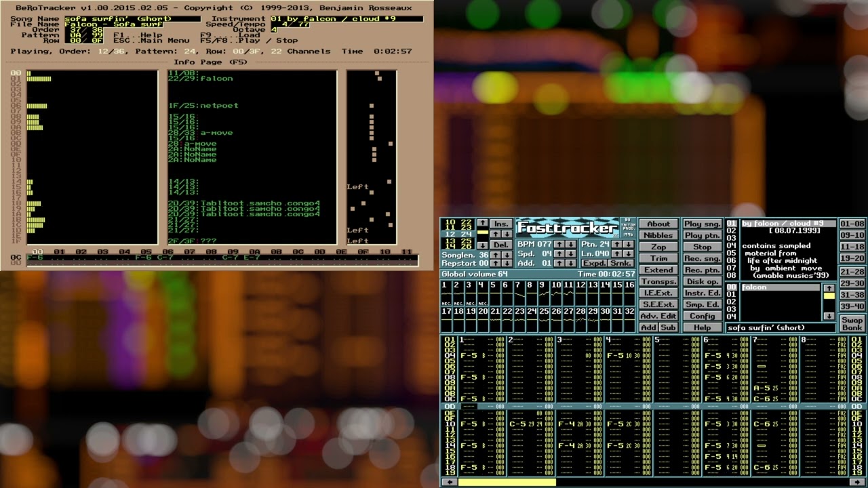Increase Ptn. number with up arrow
The image size is (868, 488).
click(617, 245)
